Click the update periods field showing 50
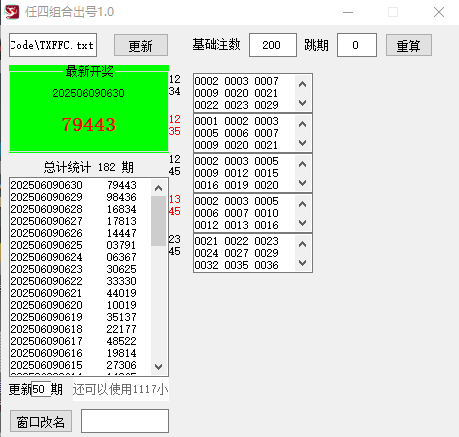Screen dimensions: 459x437 tap(41, 389)
